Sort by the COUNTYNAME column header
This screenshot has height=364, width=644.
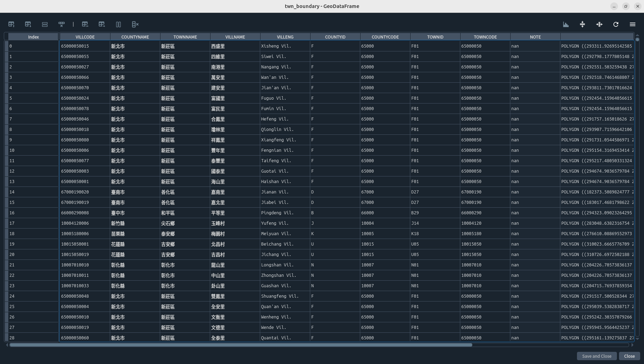pyautogui.click(x=135, y=37)
